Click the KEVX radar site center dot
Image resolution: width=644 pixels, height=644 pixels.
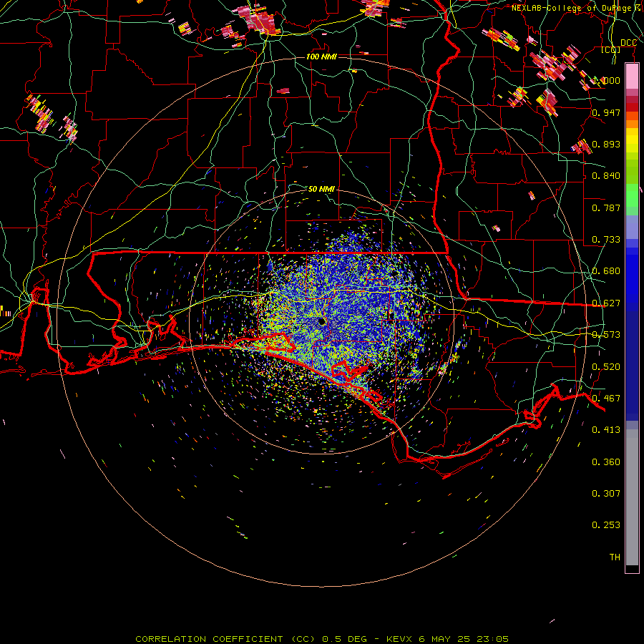pyautogui.click(x=322, y=321)
